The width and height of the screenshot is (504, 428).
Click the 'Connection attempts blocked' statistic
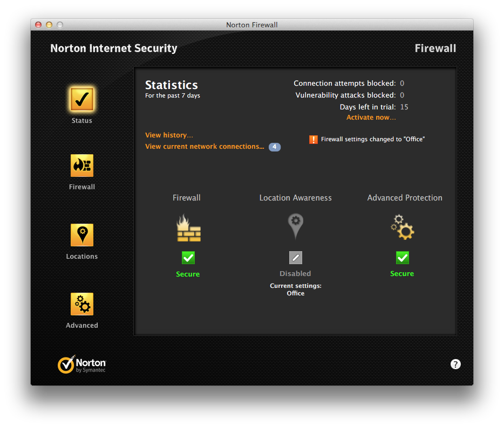click(x=349, y=84)
